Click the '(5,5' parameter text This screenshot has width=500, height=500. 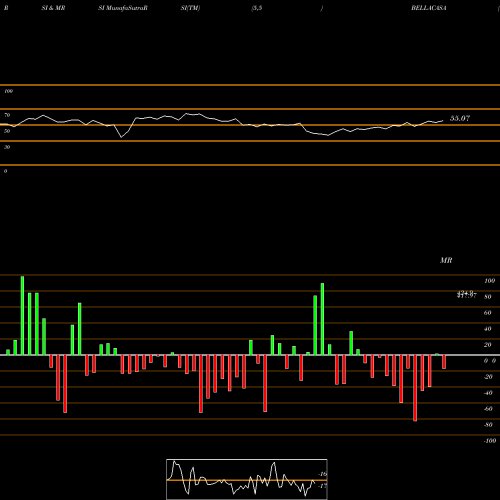pyautogui.click(x=257, y=8)
